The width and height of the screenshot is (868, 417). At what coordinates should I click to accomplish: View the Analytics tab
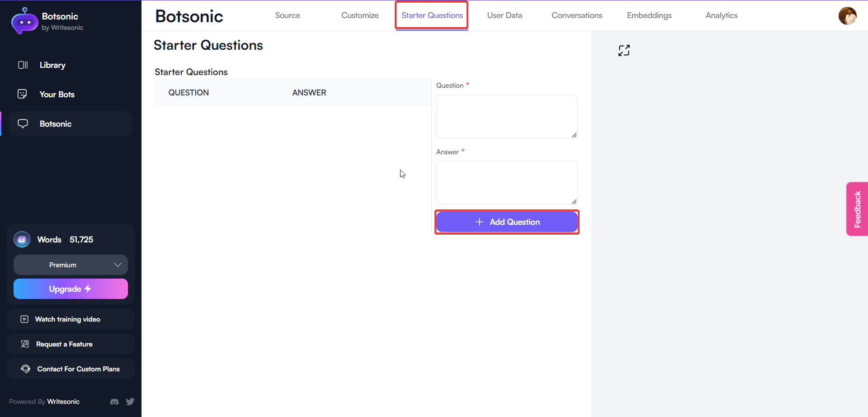722,15
